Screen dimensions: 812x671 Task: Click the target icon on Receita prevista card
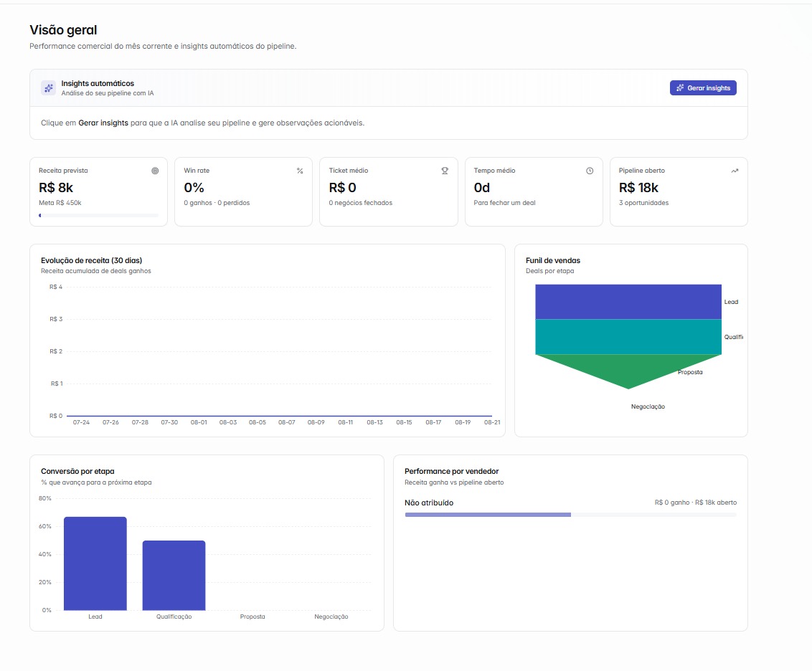pos(155,171)
